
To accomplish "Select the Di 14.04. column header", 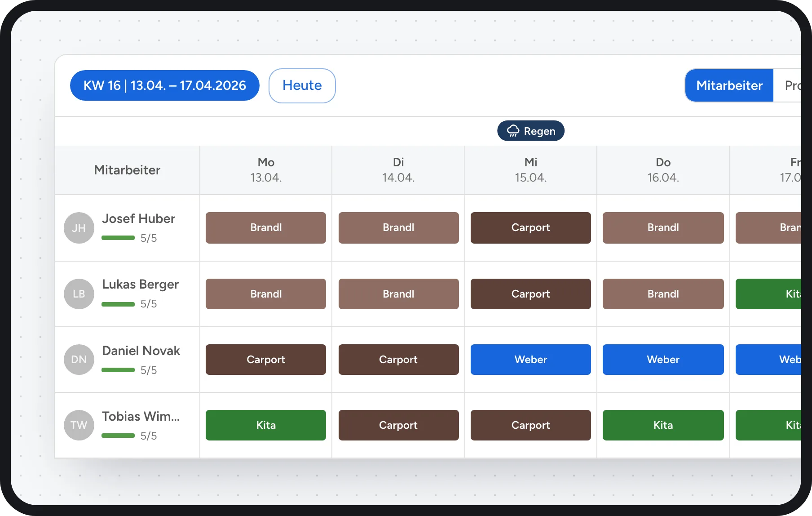I will pos(398,170).
